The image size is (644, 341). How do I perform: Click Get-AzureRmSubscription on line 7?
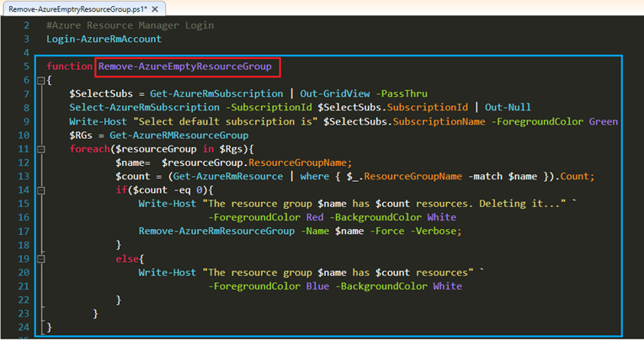point(216,93)
